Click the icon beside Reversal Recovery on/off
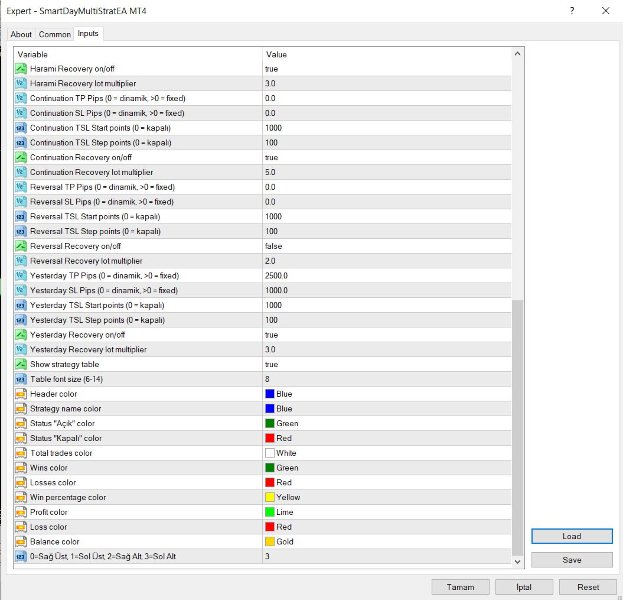 pos(21,246)
